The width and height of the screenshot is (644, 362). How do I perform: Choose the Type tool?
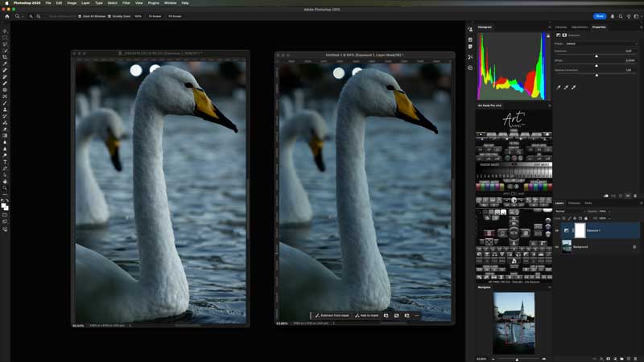(5, 162)
